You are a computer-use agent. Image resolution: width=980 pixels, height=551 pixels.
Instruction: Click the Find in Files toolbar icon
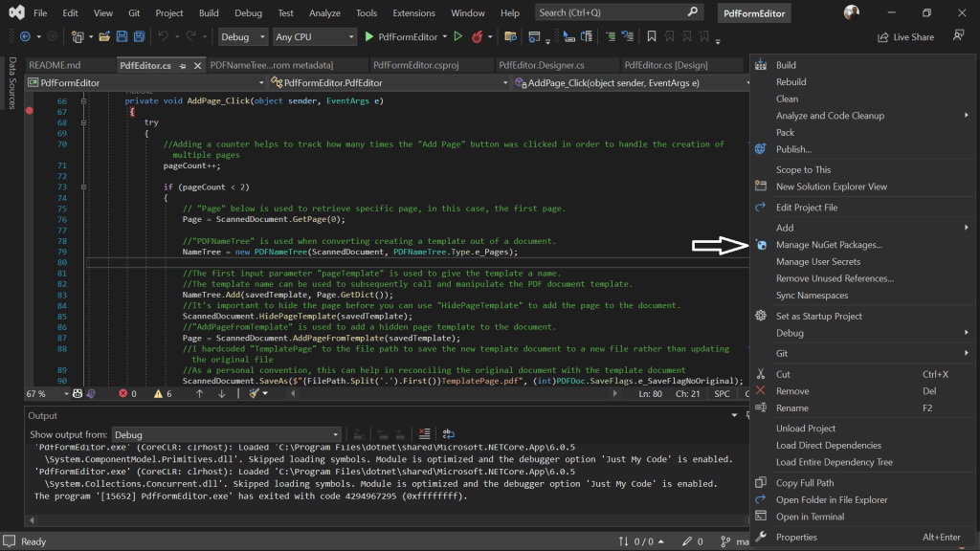pyautogui.click(x=511, y=37)
